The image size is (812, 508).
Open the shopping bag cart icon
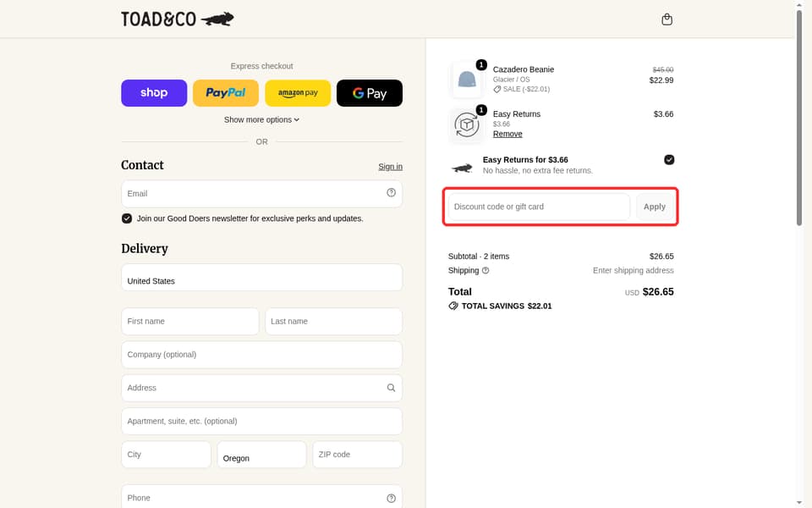[667, 19]
